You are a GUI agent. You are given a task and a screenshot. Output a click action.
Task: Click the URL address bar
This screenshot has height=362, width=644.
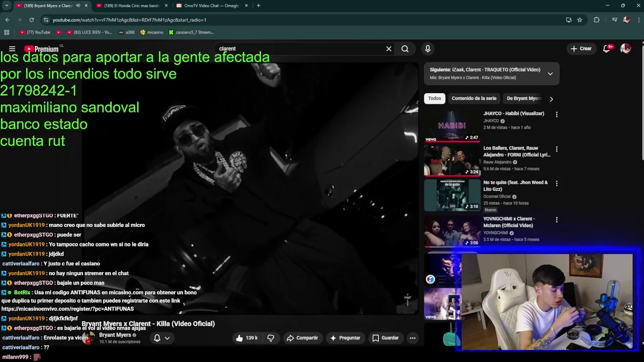302,20
